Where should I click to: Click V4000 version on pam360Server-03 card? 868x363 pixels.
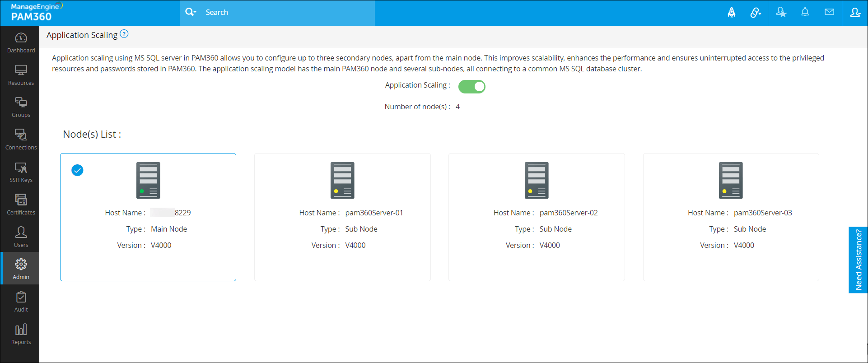(x=744, y=245)
